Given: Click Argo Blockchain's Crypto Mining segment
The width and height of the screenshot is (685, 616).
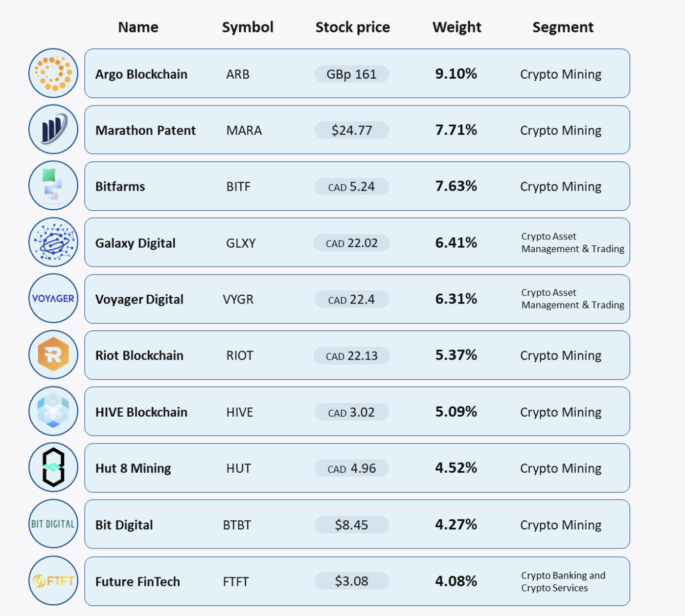Looking at the screenshot, I should pos(561,74).
